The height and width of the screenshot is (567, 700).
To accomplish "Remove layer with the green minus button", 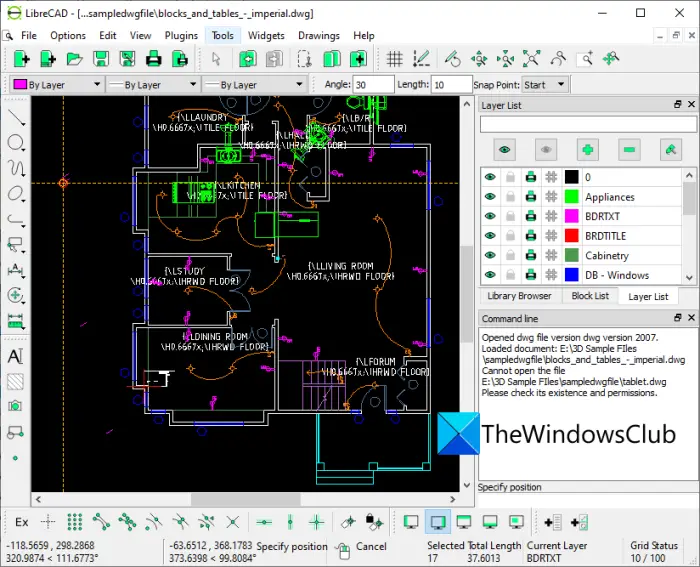I will (629, 150).
